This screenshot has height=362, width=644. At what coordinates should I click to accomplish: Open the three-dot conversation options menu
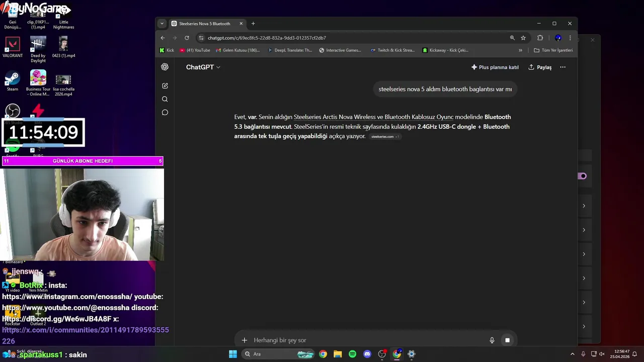pos(562,67)
